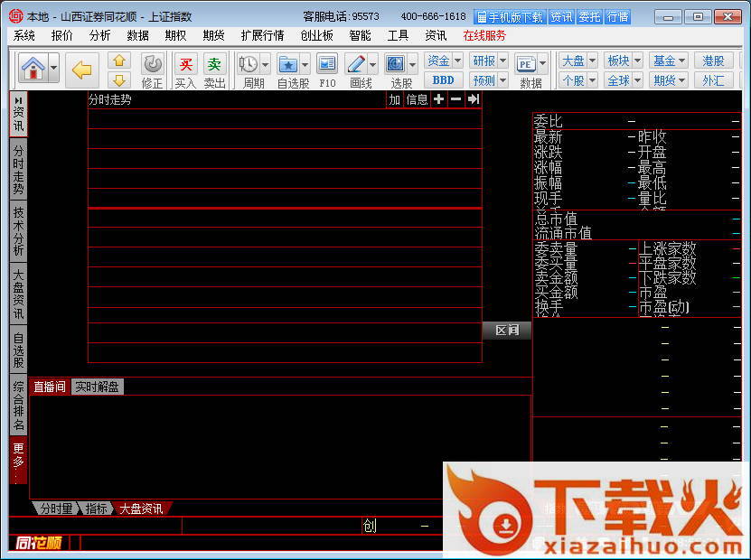Expand the 基金 dropdown arrow
The width and height of the screenshot is (751, 560).
pos(682,61)
